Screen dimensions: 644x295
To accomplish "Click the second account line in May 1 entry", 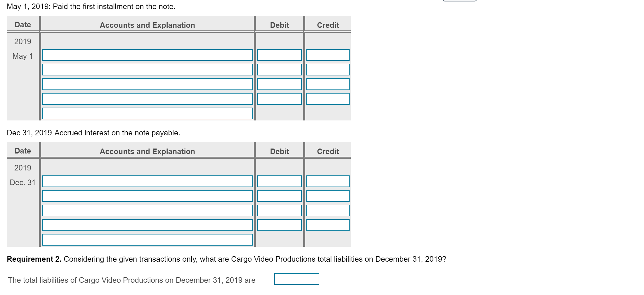I will [147, 70].
